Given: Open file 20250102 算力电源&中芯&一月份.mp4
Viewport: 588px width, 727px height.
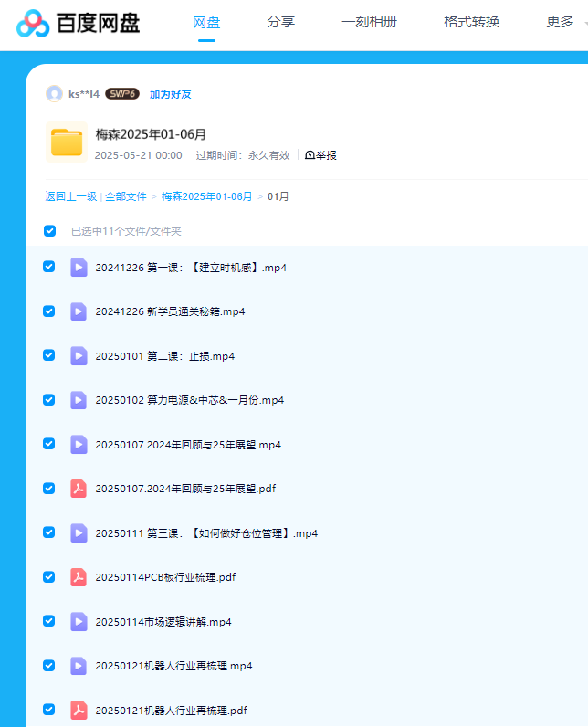Looking at the screenshot, I should tap(189, 399).
